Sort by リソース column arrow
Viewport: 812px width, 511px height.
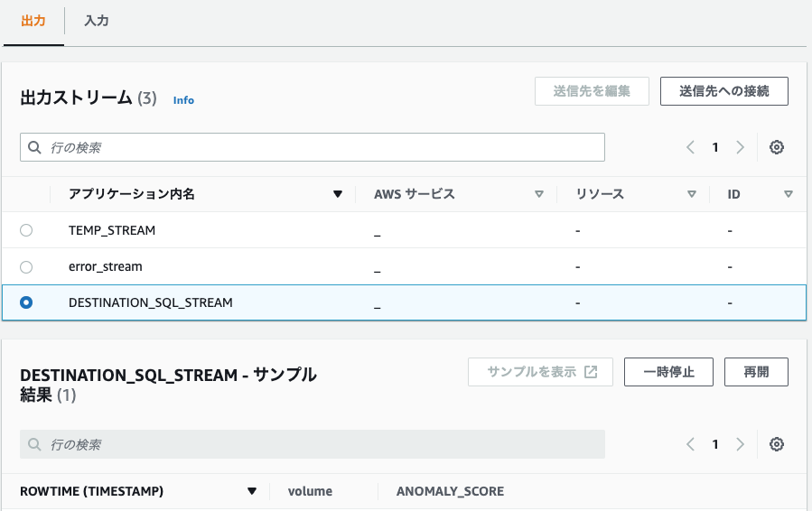pos(691,194)
